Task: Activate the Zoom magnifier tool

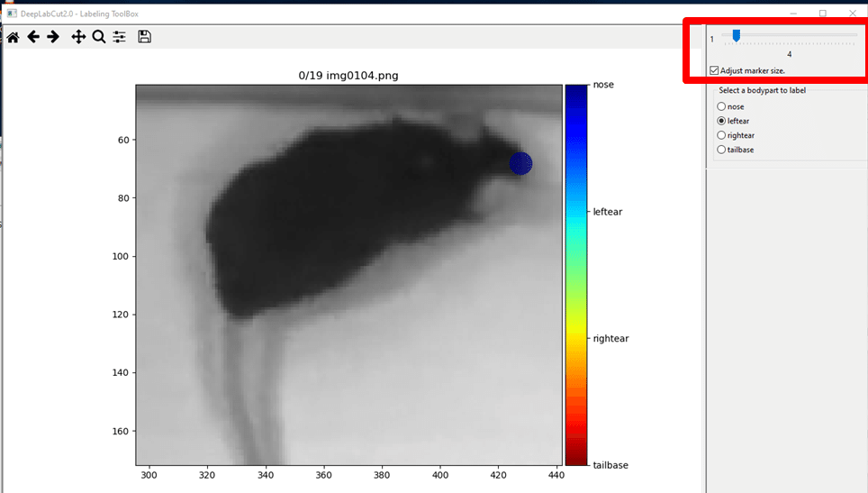Action: pyautogui.click(x=99, y=37)
